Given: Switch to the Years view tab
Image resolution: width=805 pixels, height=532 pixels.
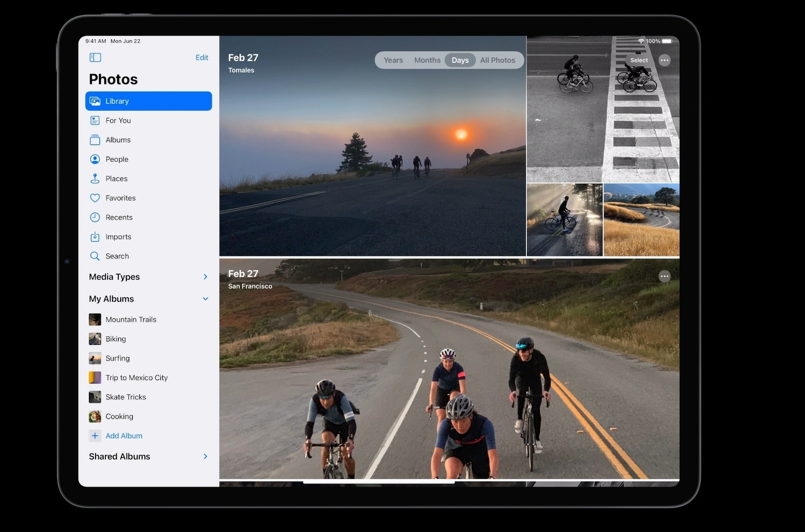Looking at the screenshot, I should click(x=393, y=60).
